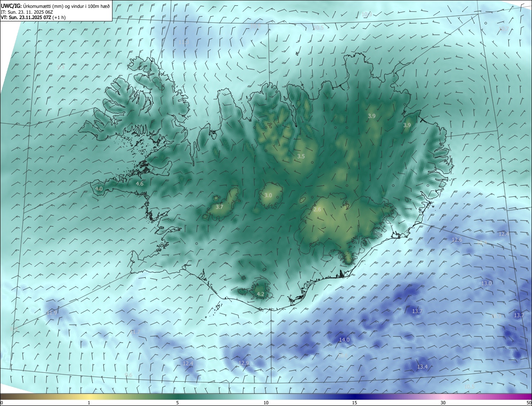
Task: Click the 10.3 value on the map
Action: click(366, 14)
